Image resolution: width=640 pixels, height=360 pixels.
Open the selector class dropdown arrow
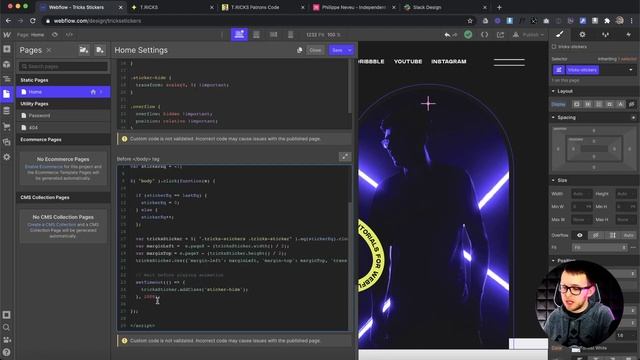631,70
